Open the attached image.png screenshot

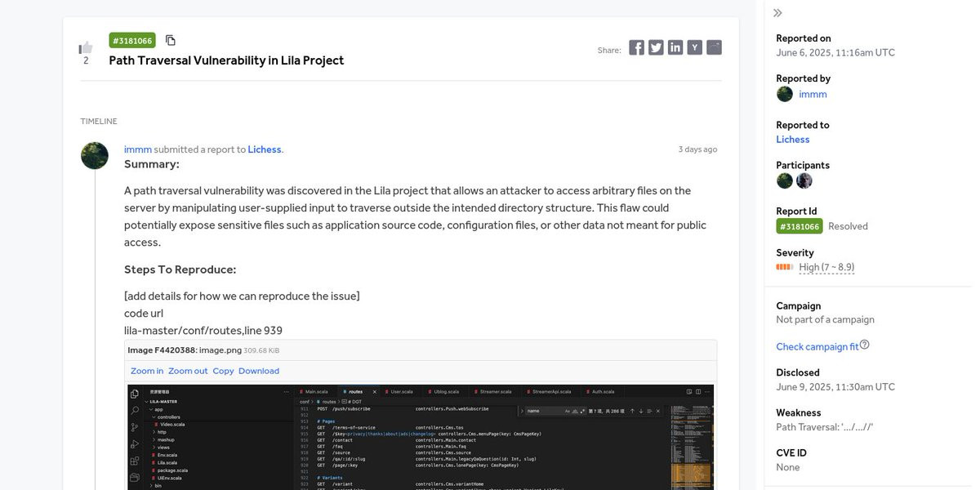pos(421,437)
